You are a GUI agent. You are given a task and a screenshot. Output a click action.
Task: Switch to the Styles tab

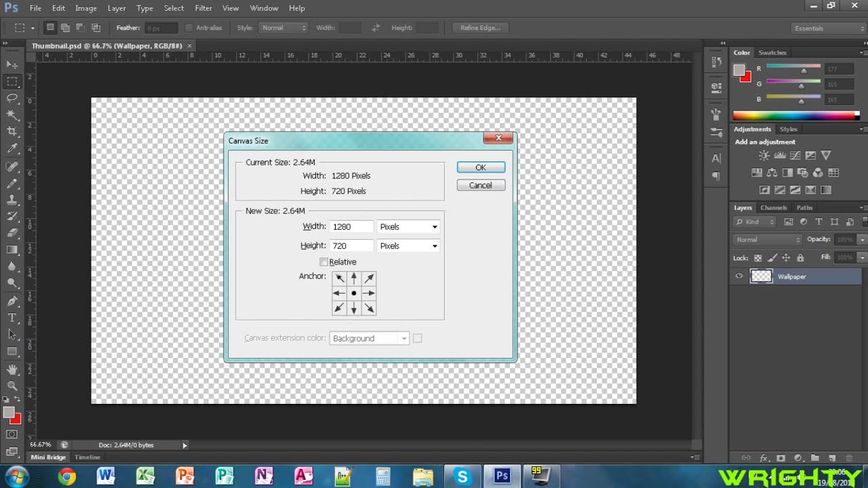(x=788, y=129)
